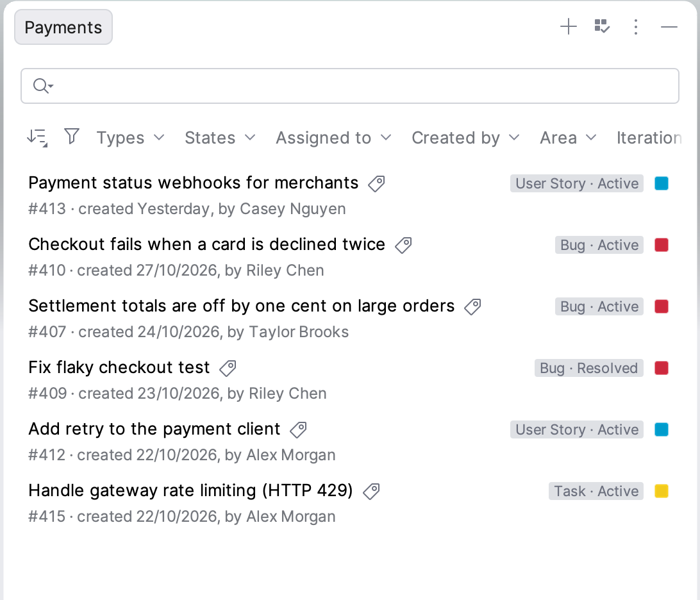The width and height of the screenshot is (700, 600).
Task: Click Bug · Active badge on item #407
Action: pos(599,306)
